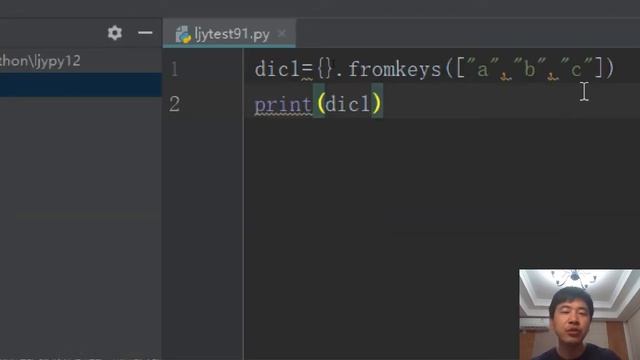Click line number 2 in the gutter
640x360 pixels.
(174, 104)
